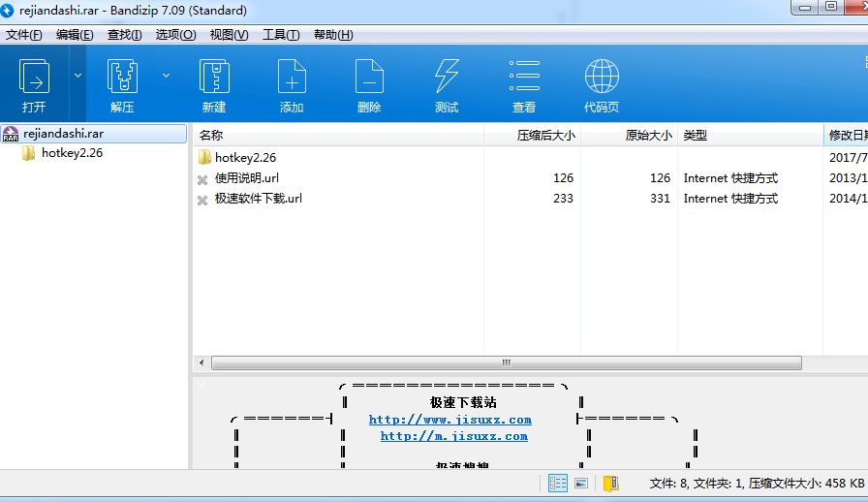This screenshot has height=502, width=868.
Task: Click the status text 文件: 8, 文件夹: 1
Action: [697, 484]
